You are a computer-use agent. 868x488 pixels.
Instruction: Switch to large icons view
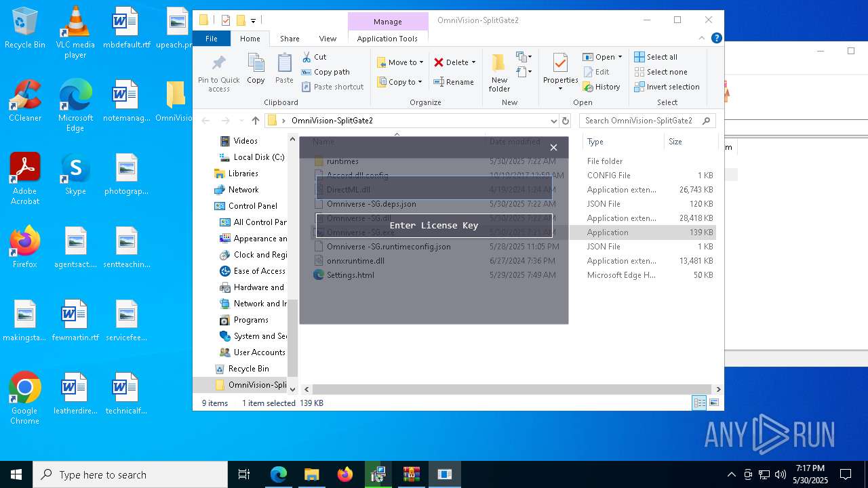tap(713, 403)
